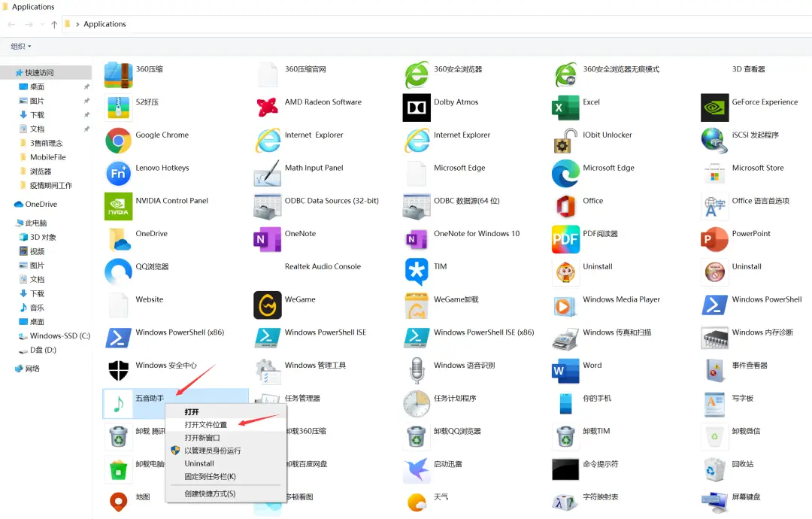Go back with the back arrow
812x519 pixels.
[11, 24]
